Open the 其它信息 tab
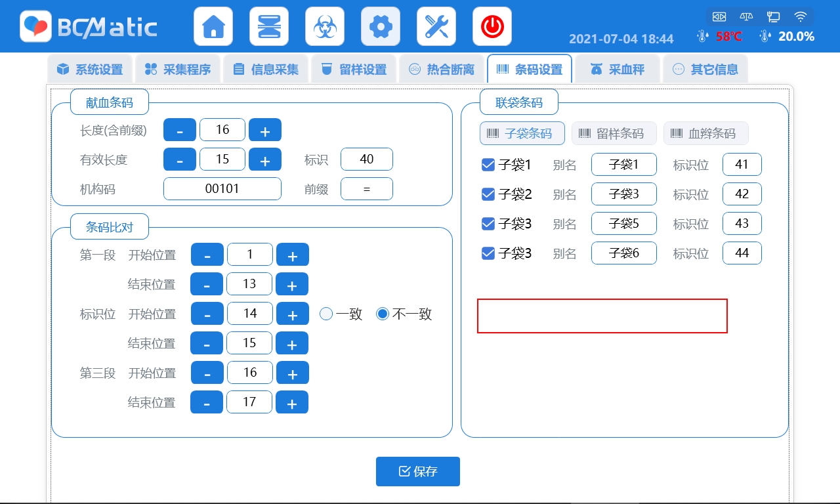 (705, 69)
